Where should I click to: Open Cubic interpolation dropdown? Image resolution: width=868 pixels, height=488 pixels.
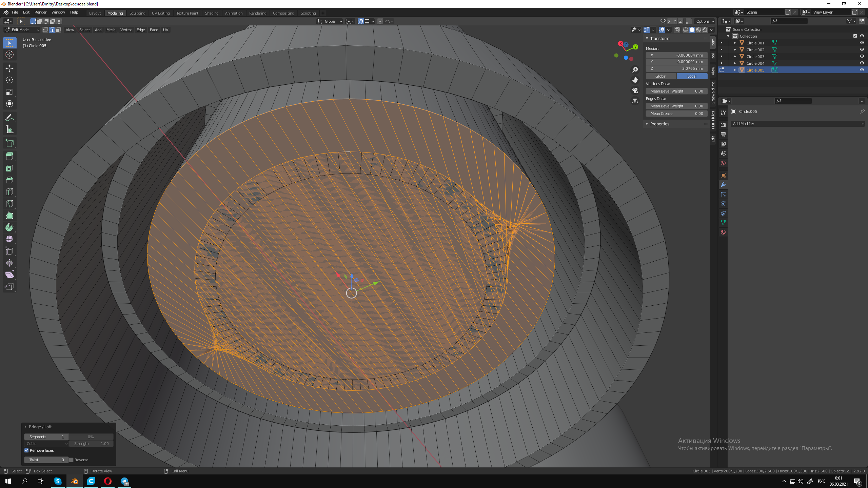[x=46, y=444]
